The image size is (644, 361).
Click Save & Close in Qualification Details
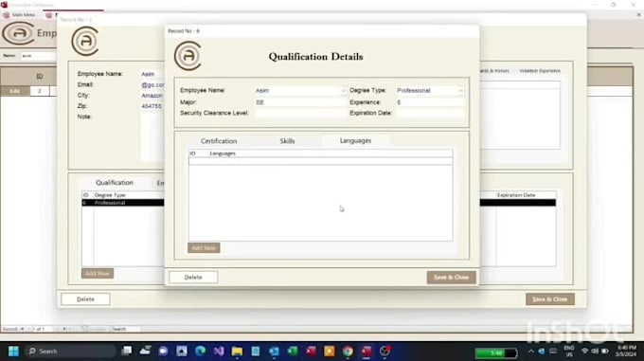tap(452, 278)
